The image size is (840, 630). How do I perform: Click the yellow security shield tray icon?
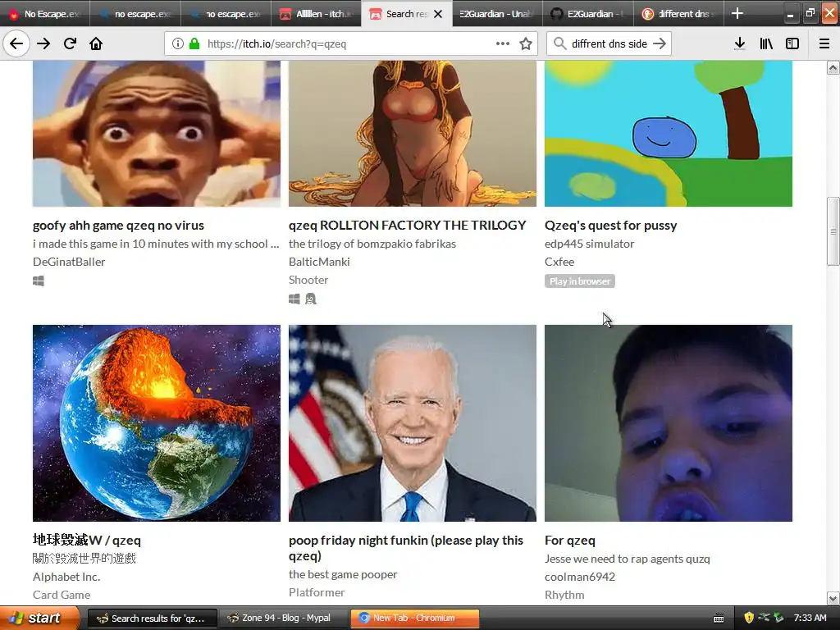click(x=749, y=618)
